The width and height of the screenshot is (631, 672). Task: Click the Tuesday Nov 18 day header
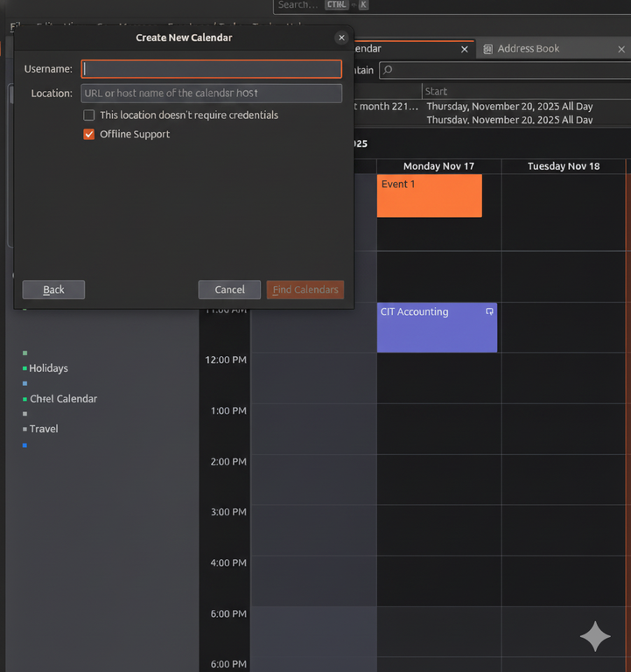[564, 166]
